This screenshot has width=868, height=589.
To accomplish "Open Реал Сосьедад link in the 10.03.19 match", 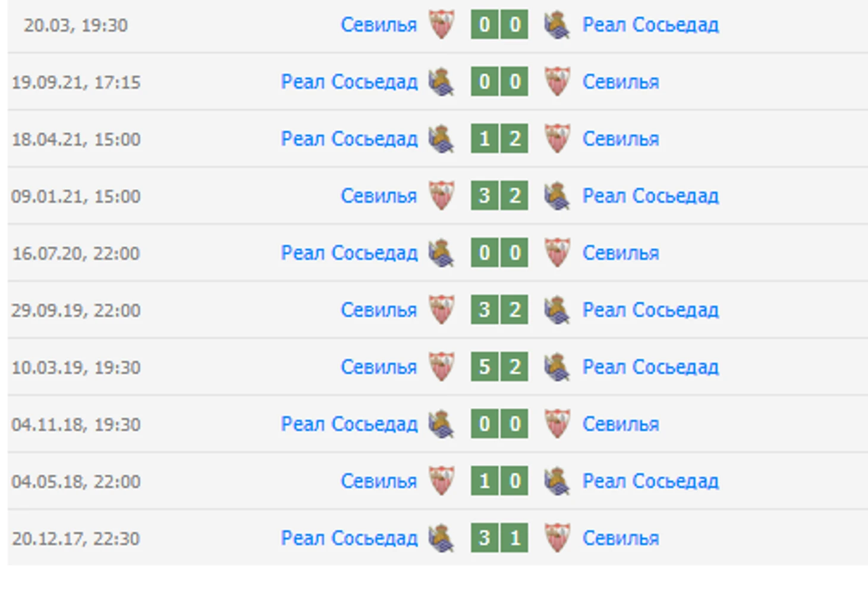I will coord(650,368).
